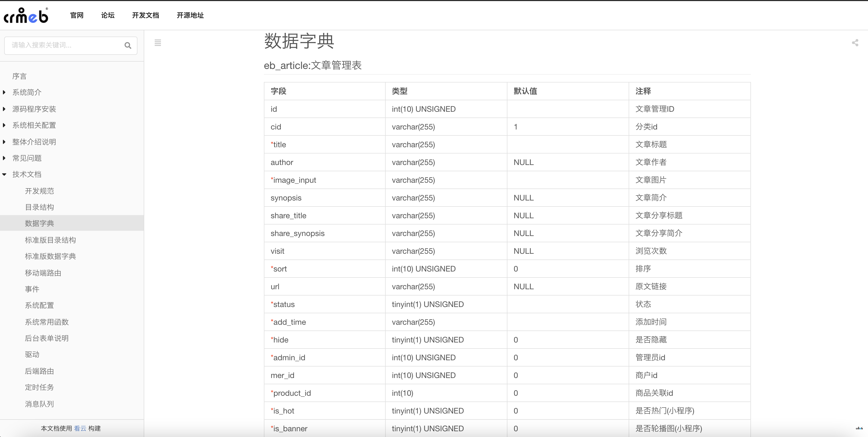This screenshot has height=437, width=868.
Task: Open 整体介绍说明 section
Action: pos(34,142)
